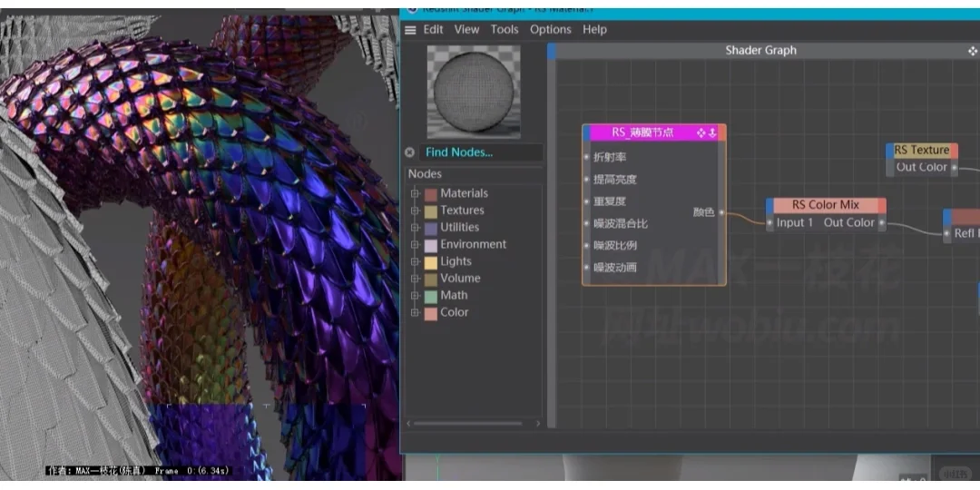Click the red output corner of RS Texture node
The width and height of the screenshot is (980, 490).
(x=954, y=151)
